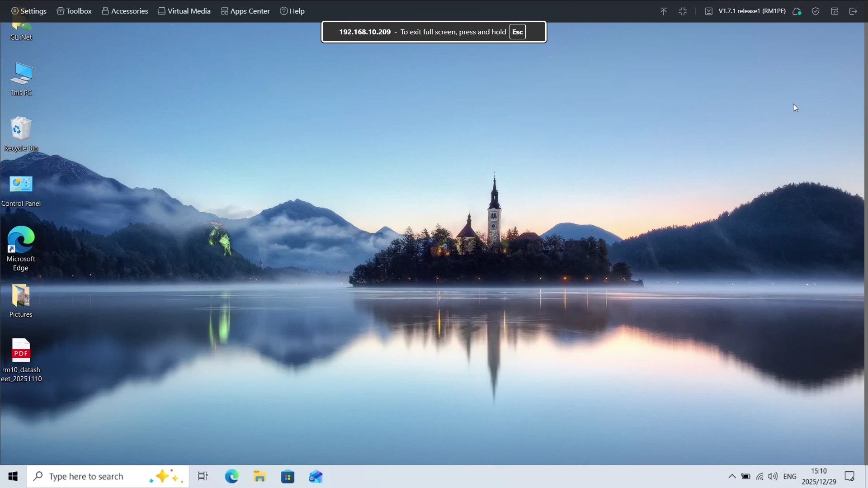Screen dimensions: 868x488
Task: Open the Accessories menu
Action: [125, 11]
